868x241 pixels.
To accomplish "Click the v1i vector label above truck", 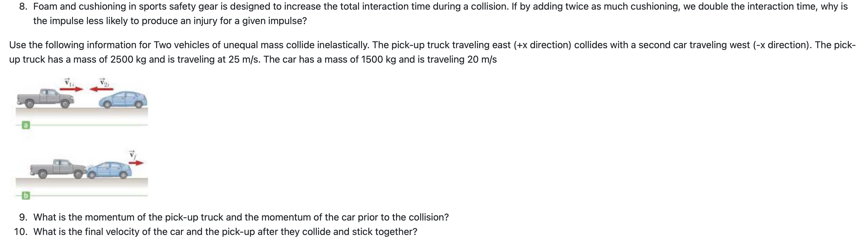I will point(68,82).
